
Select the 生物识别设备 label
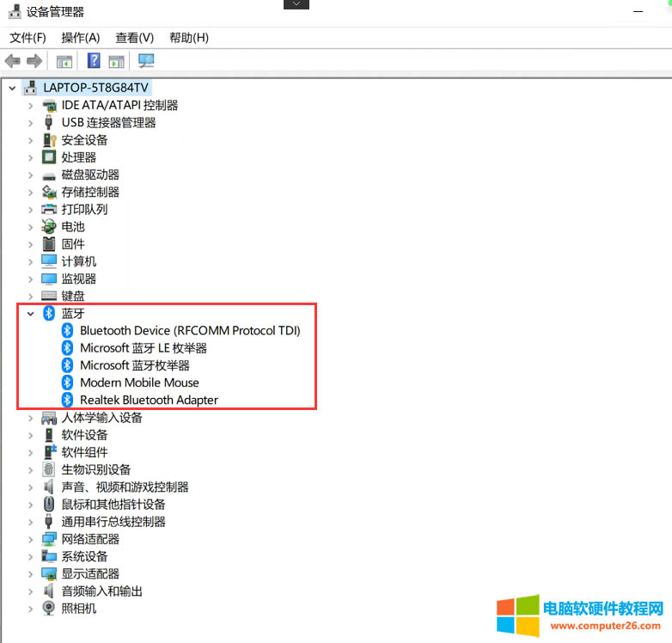pyautogui.click(x=96, y=469)
